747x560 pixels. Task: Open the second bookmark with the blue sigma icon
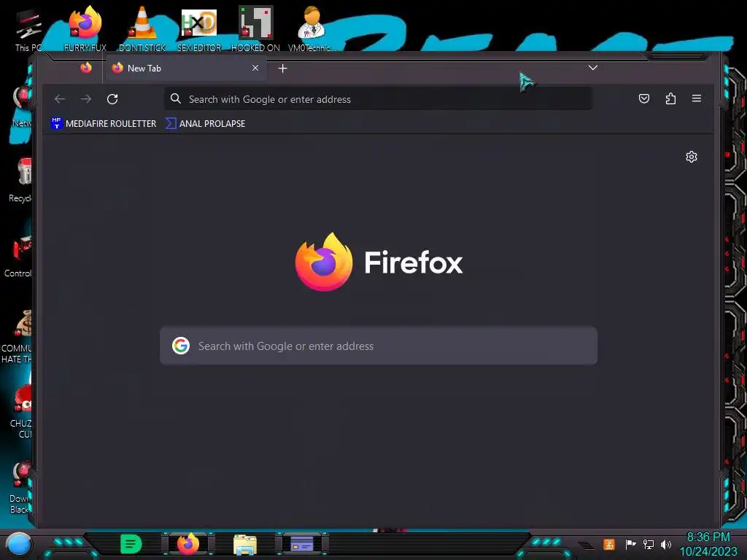tap(205, 123)
